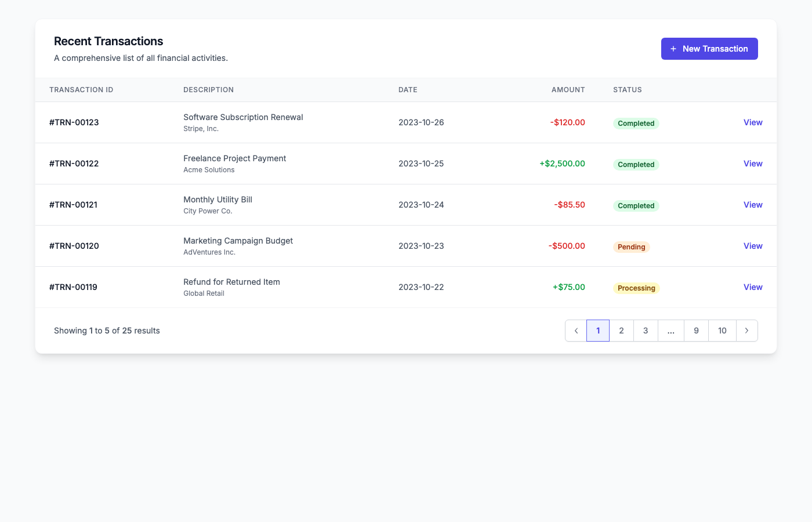Jump to page 9 of results
This screenshot has width=812, height=522.
click(x=696, y=330)
